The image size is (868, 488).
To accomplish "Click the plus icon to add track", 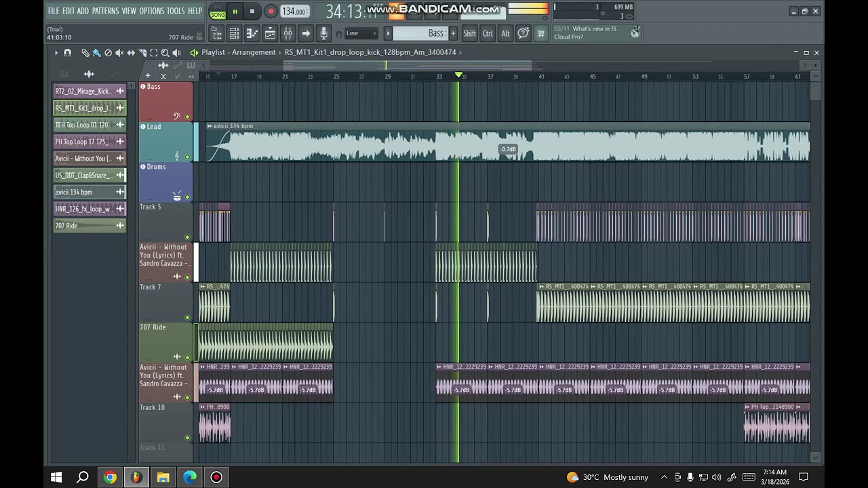I will click(147, 76).
